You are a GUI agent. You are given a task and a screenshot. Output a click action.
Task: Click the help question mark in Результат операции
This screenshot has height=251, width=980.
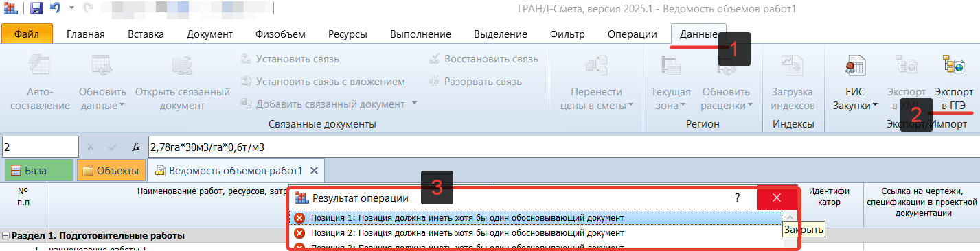coord(737,198)
